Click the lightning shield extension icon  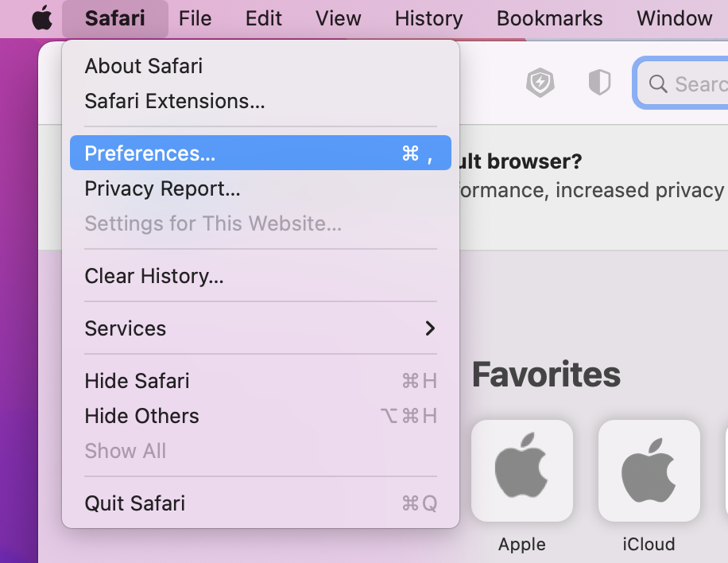[x=540, y=83]
